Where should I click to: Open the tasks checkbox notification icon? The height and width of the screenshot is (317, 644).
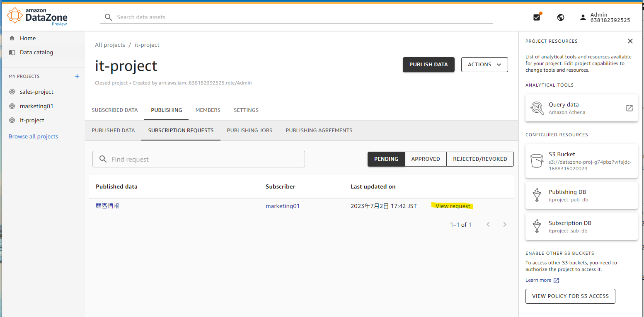537,17
